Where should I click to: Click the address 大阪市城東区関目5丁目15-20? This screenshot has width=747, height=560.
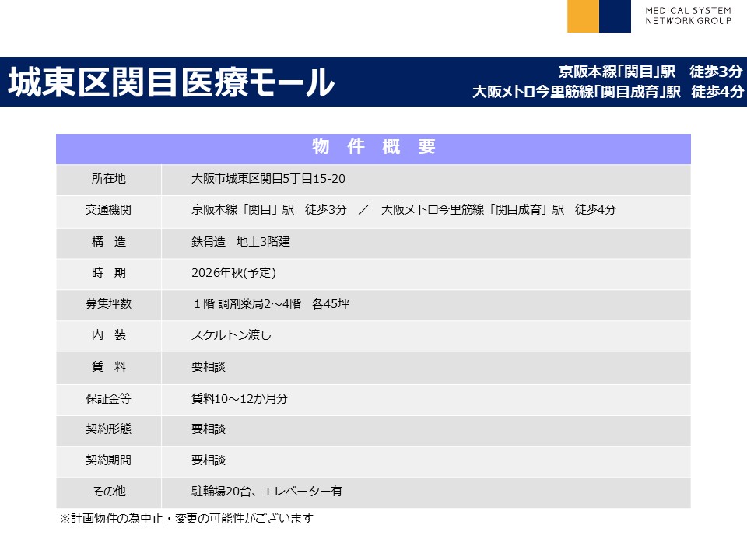268,179
